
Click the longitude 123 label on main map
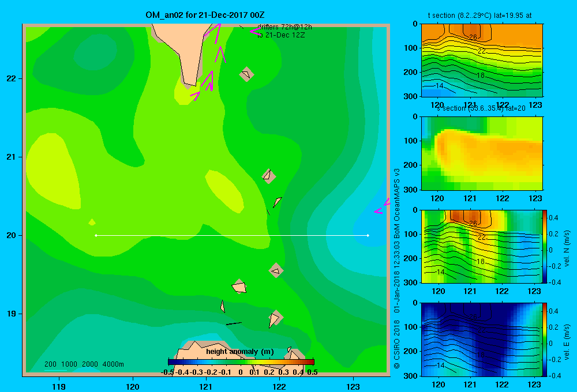(353, 386)
